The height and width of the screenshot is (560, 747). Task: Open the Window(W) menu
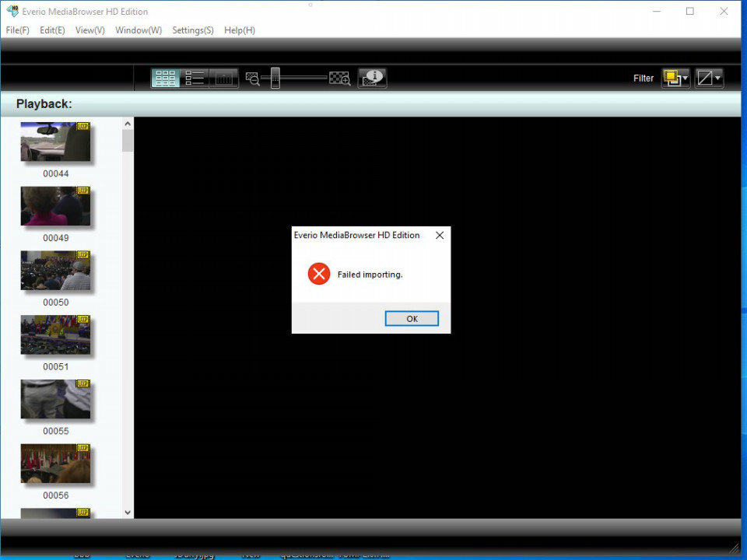point(139,30)
